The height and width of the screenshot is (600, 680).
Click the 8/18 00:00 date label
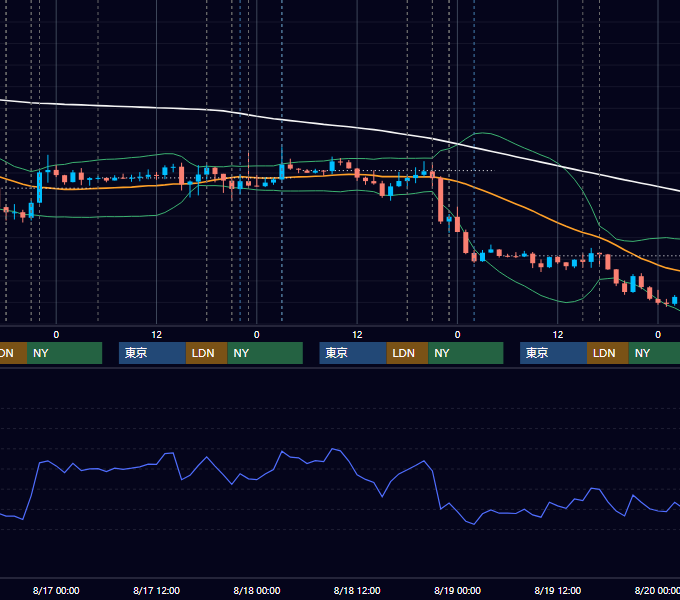pos(257,590)
